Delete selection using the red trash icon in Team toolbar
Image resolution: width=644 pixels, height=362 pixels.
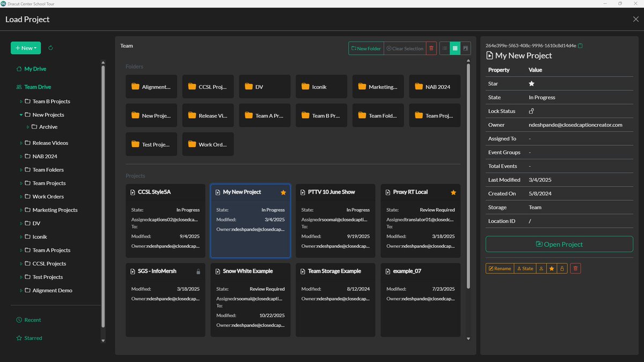coord(433,48)
